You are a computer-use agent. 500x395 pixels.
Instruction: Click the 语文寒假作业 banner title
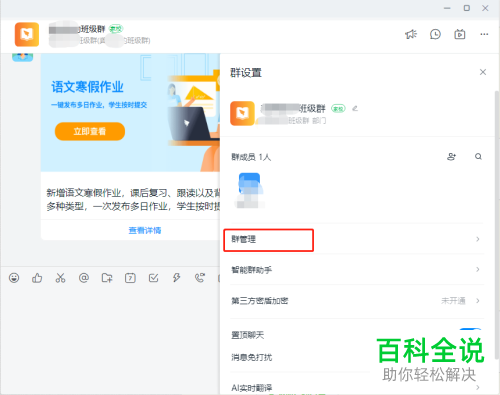87,87
